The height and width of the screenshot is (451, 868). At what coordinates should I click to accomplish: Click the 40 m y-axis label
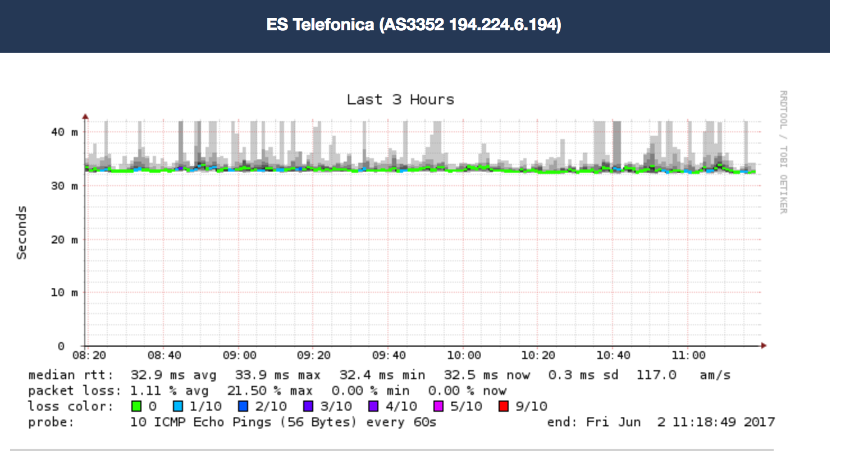[x=65, y=132]
